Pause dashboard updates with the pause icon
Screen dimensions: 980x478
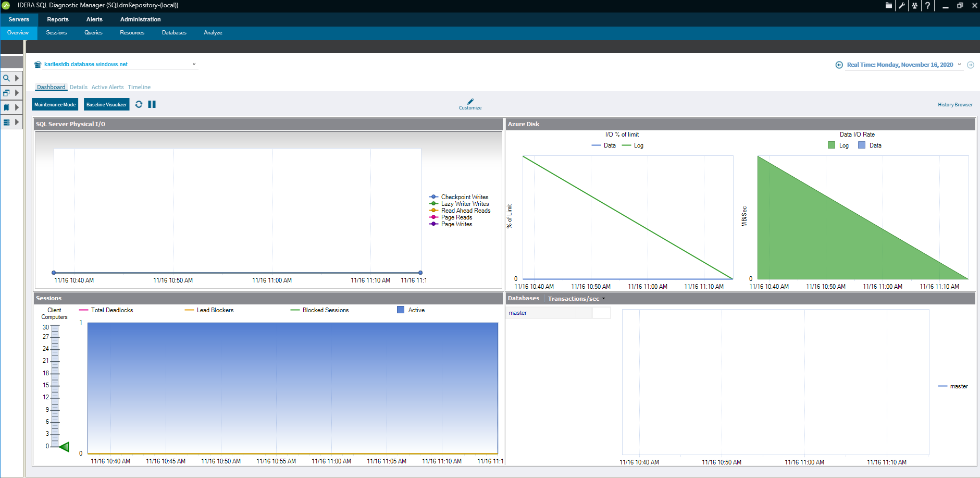(152, 104)
